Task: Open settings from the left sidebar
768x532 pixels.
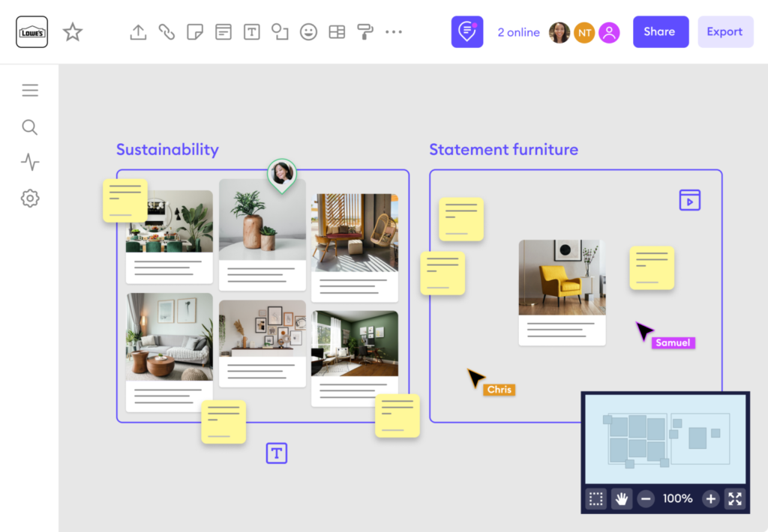Action: [x=30, y=199]
